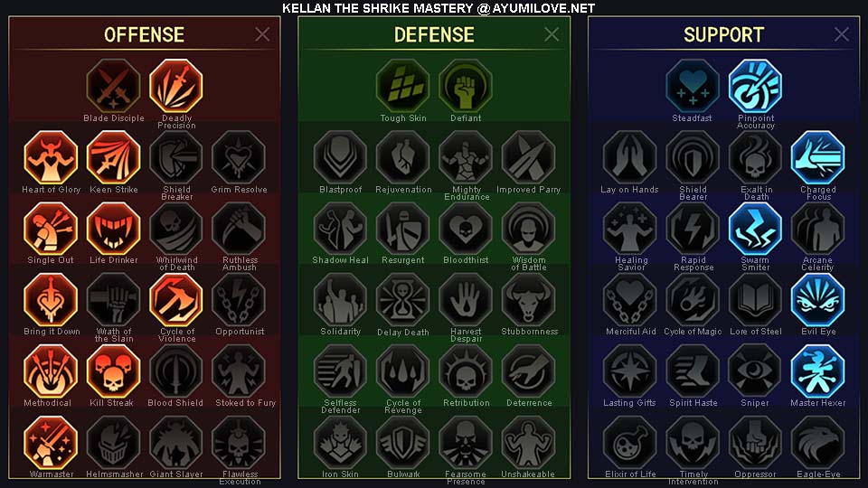
Task: Select the Tough Skin defense mastery
Action: (x=403, y=86)
